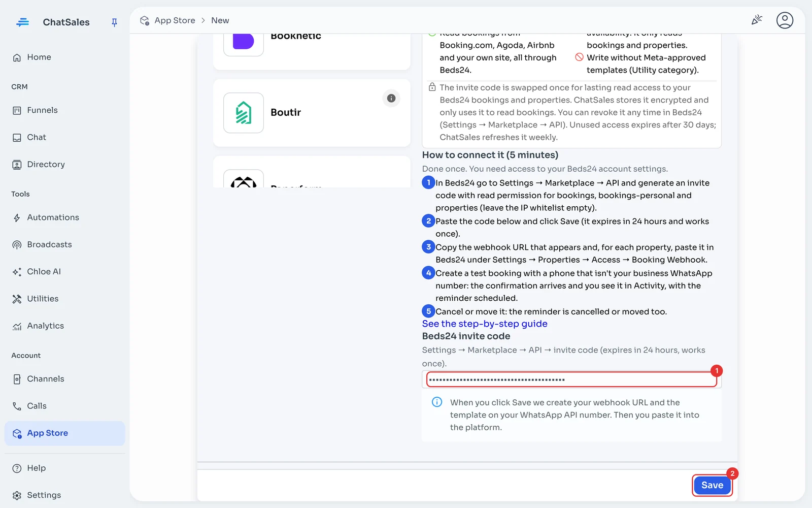
Task: Click the Chloe AI sparkle icon
Action: 17,272
